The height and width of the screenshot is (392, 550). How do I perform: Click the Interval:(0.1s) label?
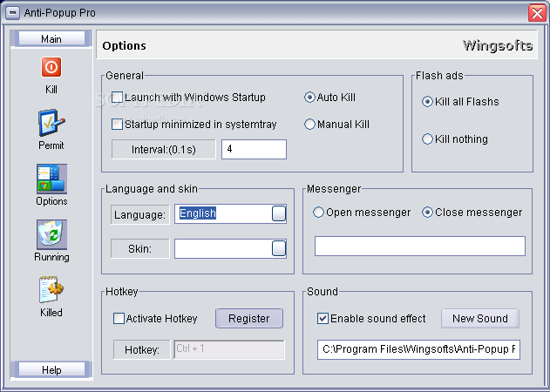(x=164, y=149)
